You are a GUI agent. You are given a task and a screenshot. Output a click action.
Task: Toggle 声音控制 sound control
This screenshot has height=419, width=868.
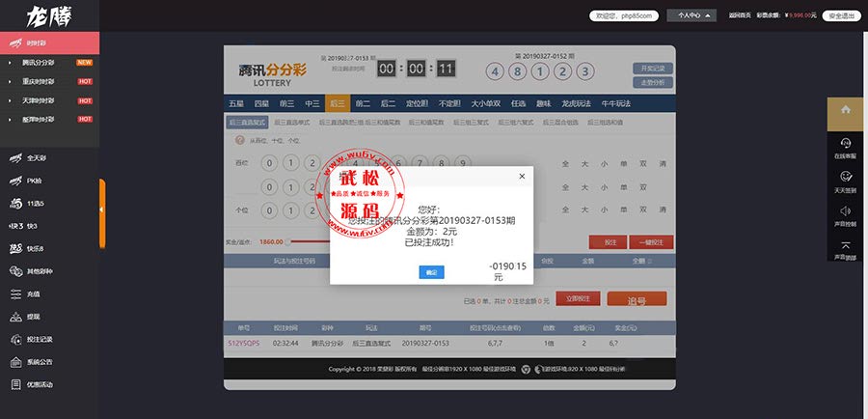click(x=845, y=216)
